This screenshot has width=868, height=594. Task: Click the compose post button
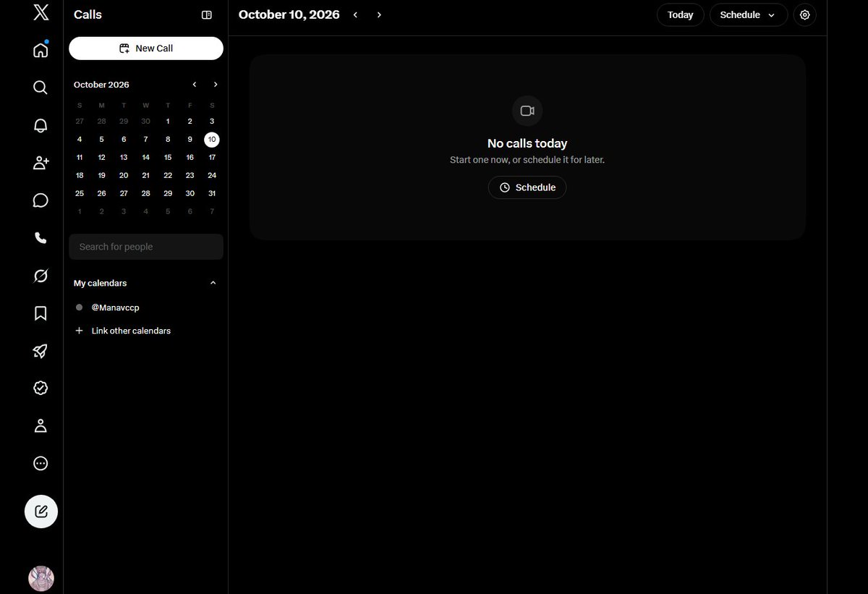pyautogui.click(x=41, y=512)
